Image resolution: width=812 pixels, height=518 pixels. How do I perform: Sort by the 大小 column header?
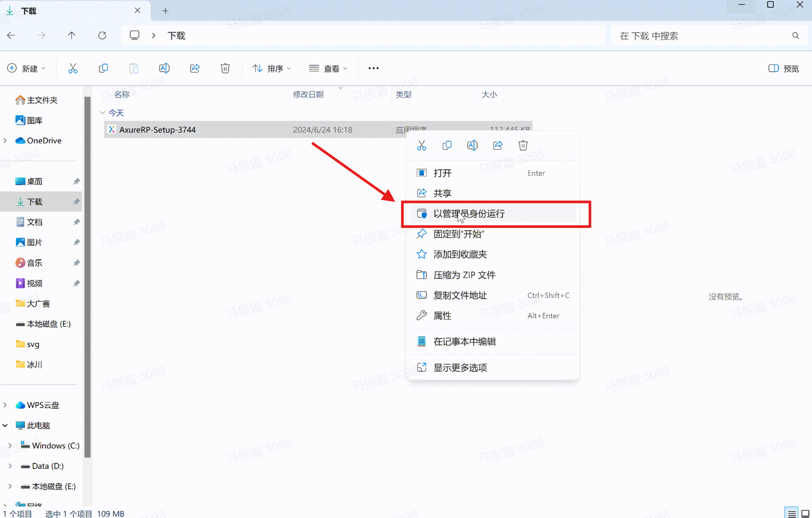pos(489,94)
